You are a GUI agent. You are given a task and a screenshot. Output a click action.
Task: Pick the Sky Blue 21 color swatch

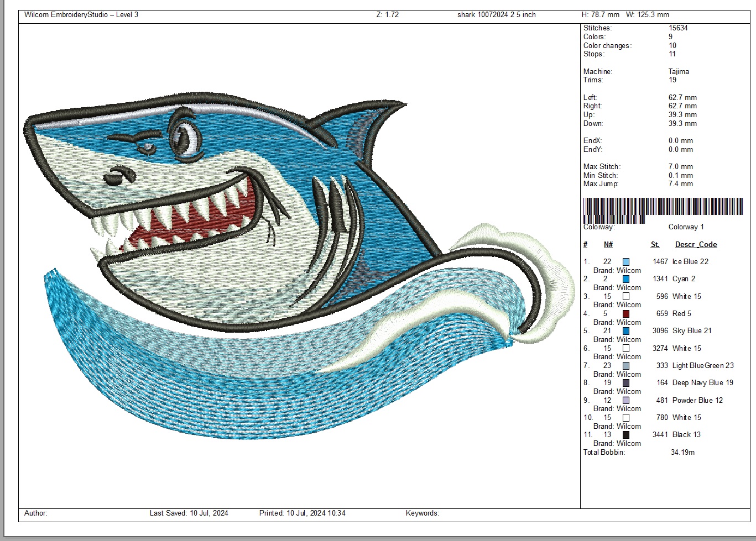coord(625,331)
